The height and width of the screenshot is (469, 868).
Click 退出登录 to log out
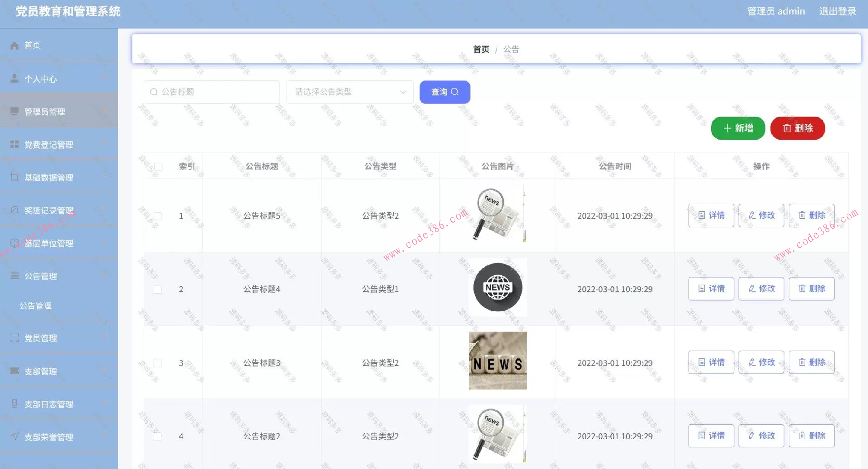click(837, 11)
